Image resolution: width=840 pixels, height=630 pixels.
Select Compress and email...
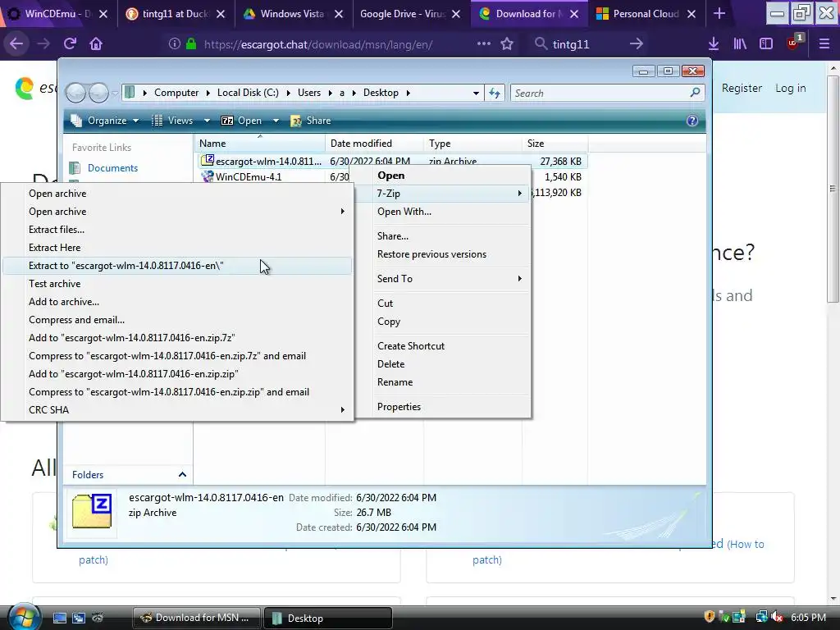tap(177, 320)
